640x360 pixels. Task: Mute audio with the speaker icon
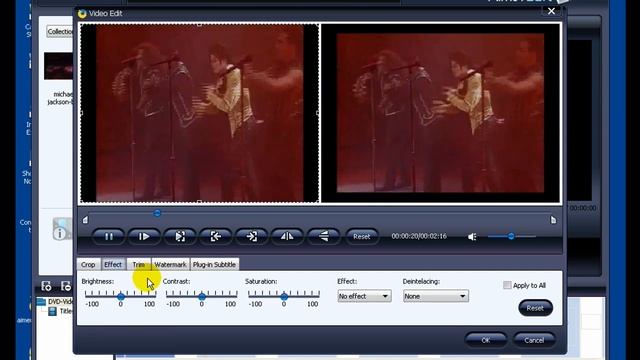click(472, 237)
